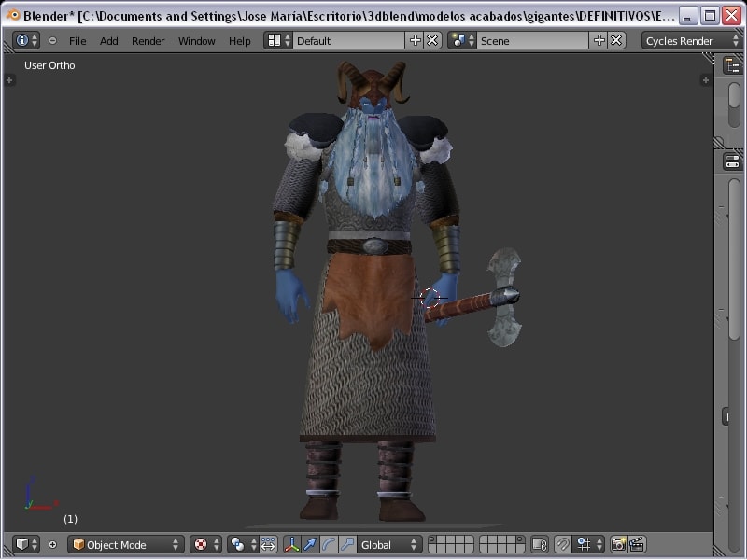Add a new scene with the plus button
The height and width of the screenshot is (560, 747).
599,40
